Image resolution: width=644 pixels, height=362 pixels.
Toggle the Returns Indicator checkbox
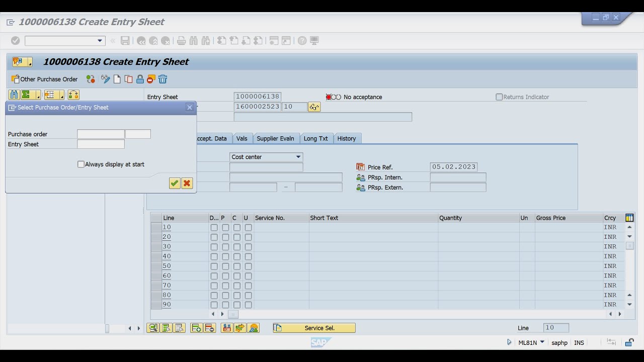click(499, 97)
